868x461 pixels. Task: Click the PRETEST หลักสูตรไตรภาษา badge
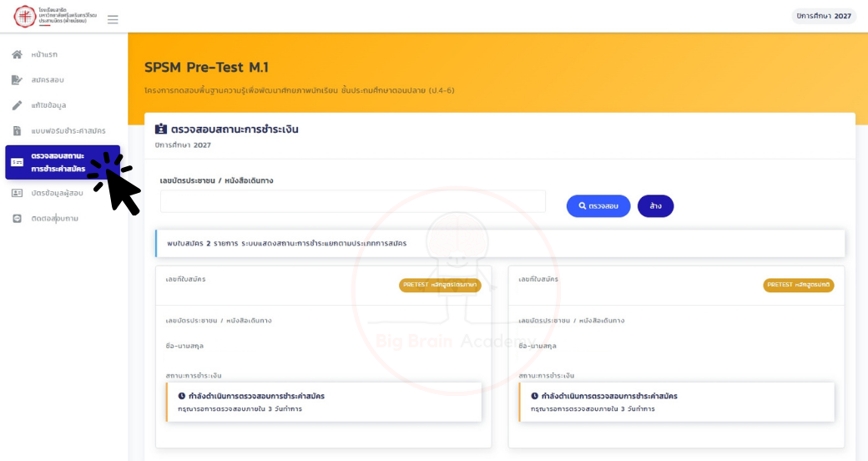[x=440, y=285]
